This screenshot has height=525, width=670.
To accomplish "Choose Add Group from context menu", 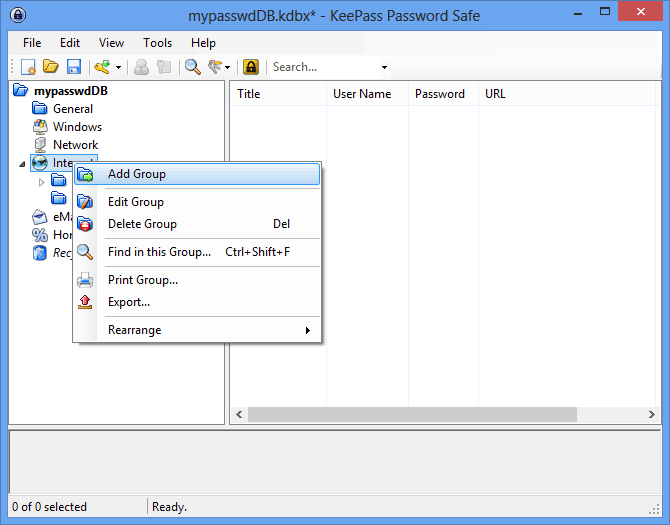I will tap(197, 174).
